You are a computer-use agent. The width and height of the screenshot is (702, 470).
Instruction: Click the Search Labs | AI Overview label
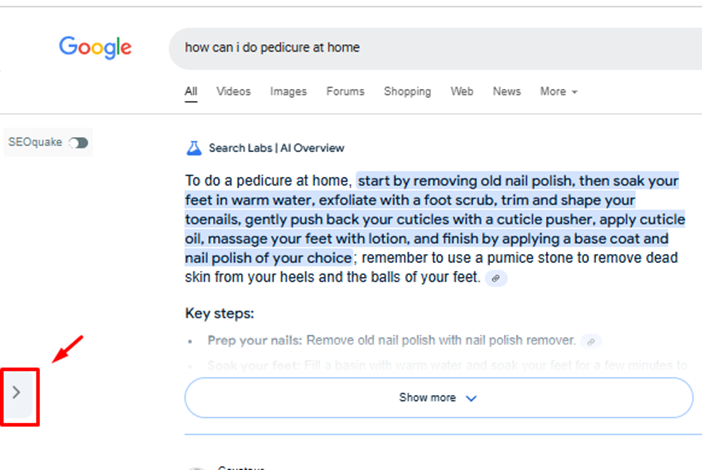(276, 148)
